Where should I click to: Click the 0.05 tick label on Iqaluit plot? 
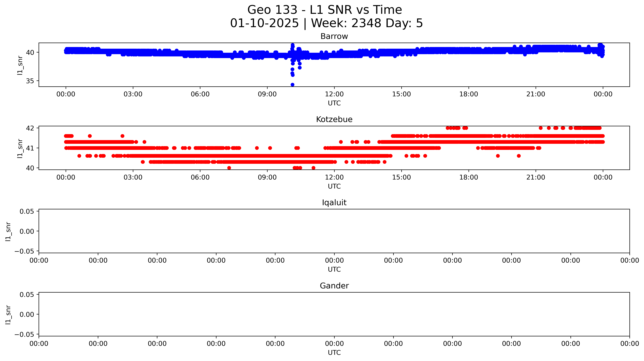(27, 211)
